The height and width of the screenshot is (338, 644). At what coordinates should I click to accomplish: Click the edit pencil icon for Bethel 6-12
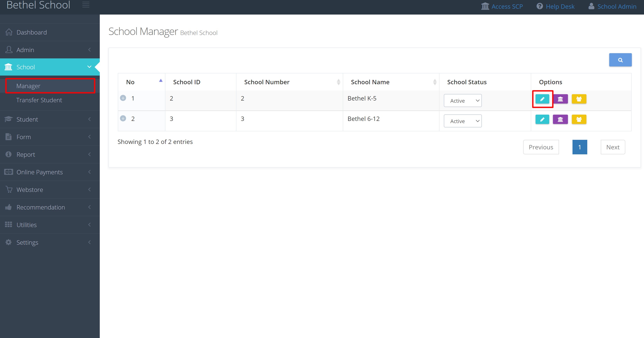coord(542,120)
